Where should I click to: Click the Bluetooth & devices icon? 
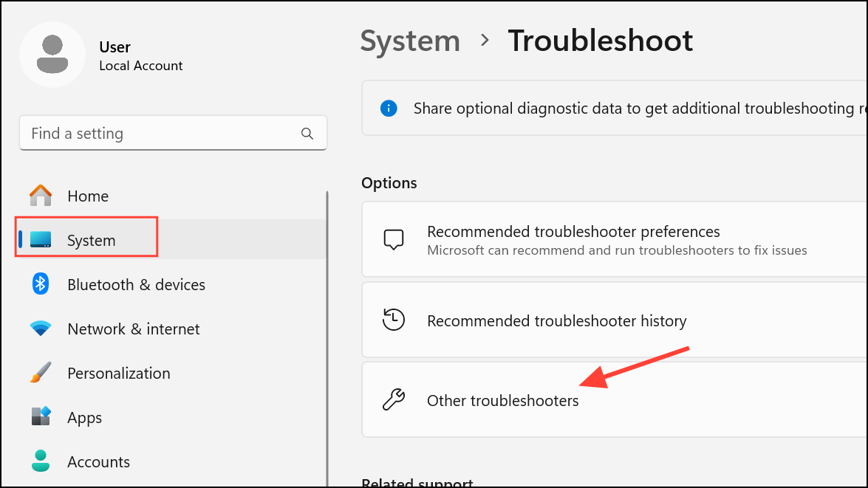pos(41,284)
